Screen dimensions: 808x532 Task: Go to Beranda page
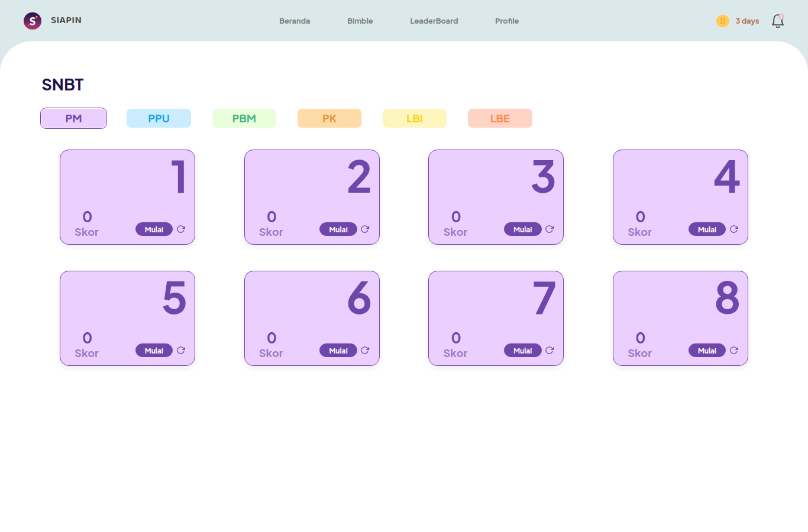(x=295, y=21)
